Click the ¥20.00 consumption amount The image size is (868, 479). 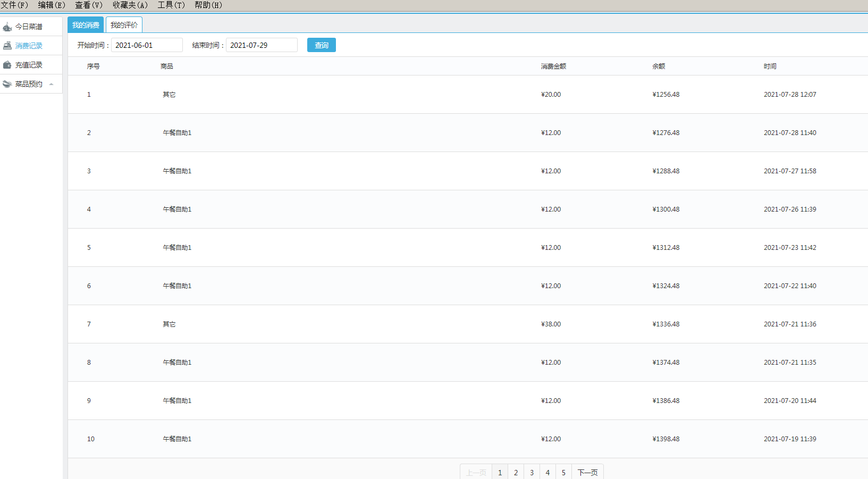(551, 95)
